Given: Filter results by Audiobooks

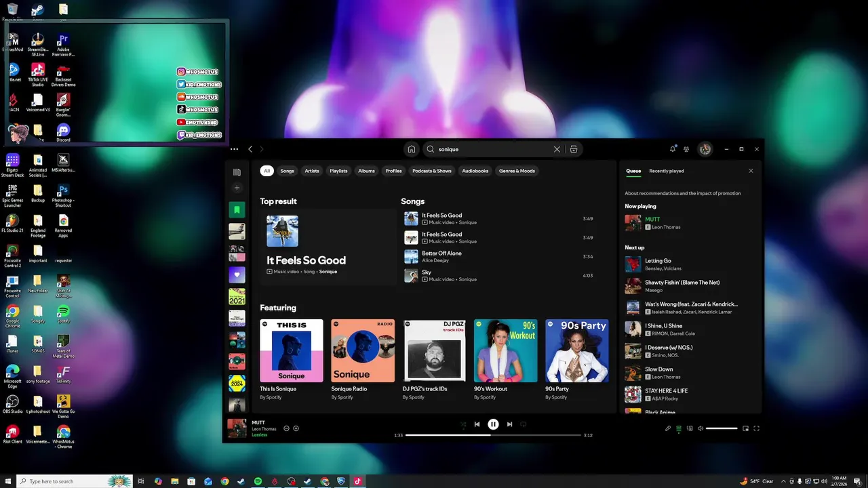Looking at the screenshot, I should (475, 171).
